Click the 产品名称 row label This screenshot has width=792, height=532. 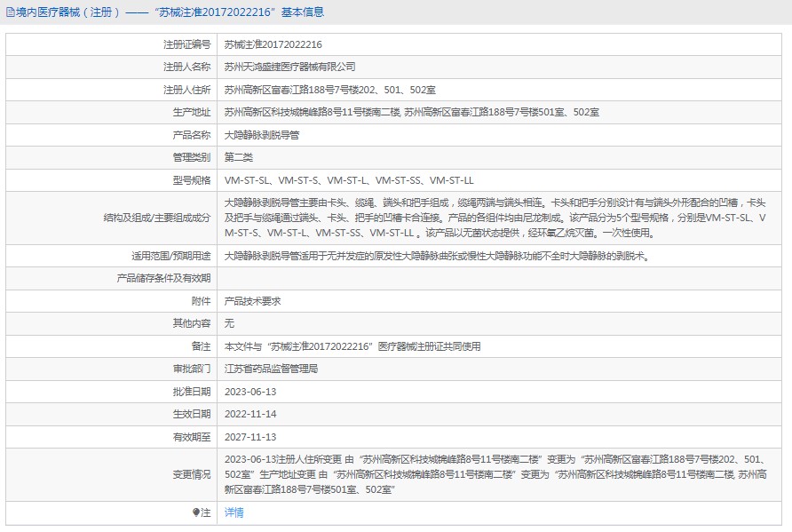coord(192,135)
